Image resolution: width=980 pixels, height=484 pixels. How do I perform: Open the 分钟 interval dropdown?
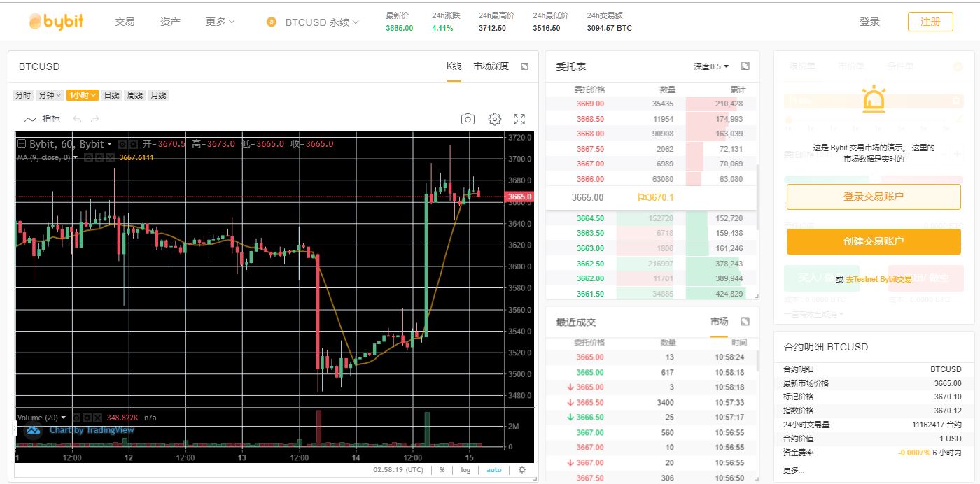(50, 95)
